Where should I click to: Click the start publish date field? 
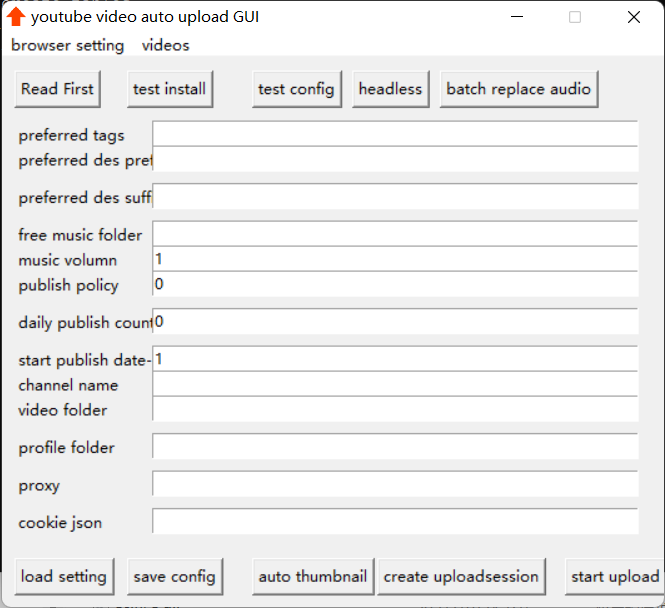tap(395, 359)
